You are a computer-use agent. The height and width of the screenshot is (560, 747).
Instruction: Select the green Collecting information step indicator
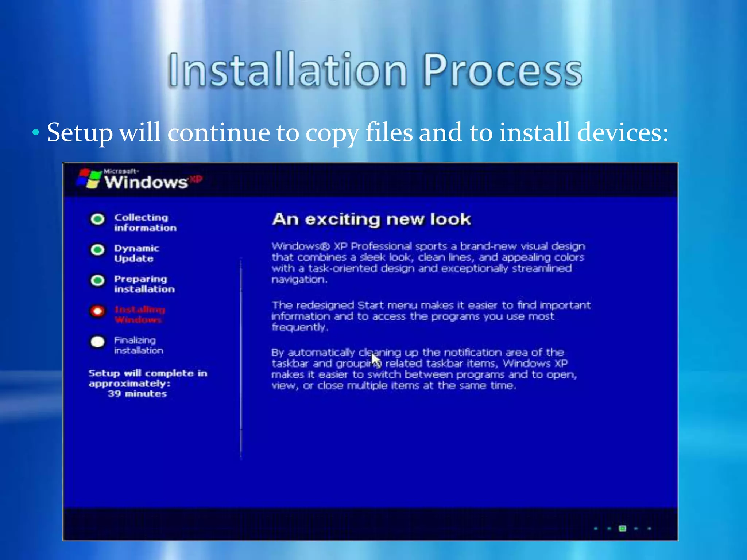[97, 219]
